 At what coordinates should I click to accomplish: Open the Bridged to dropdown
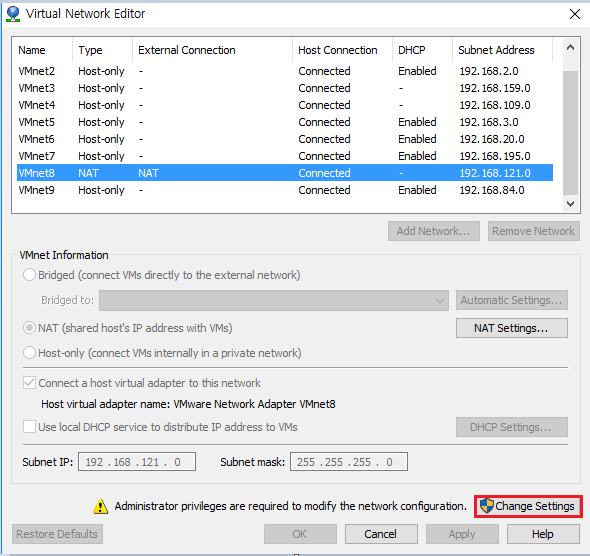point(274,300)
